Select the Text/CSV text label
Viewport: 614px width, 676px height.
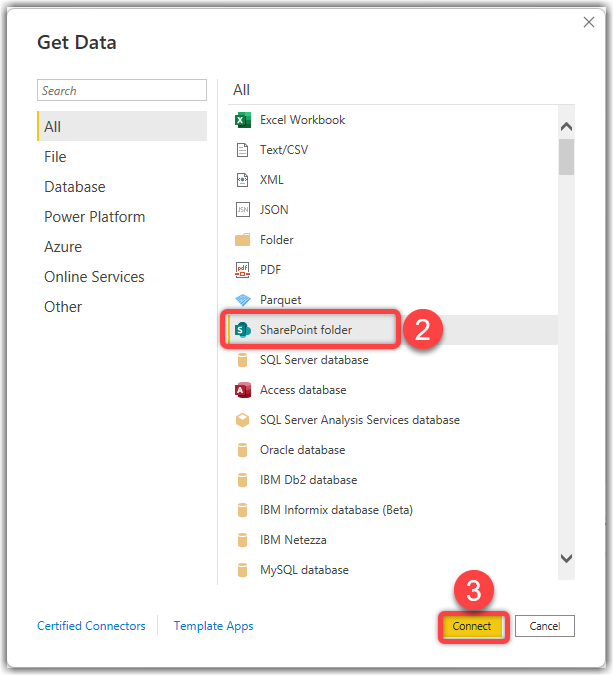tap(284, 150)
